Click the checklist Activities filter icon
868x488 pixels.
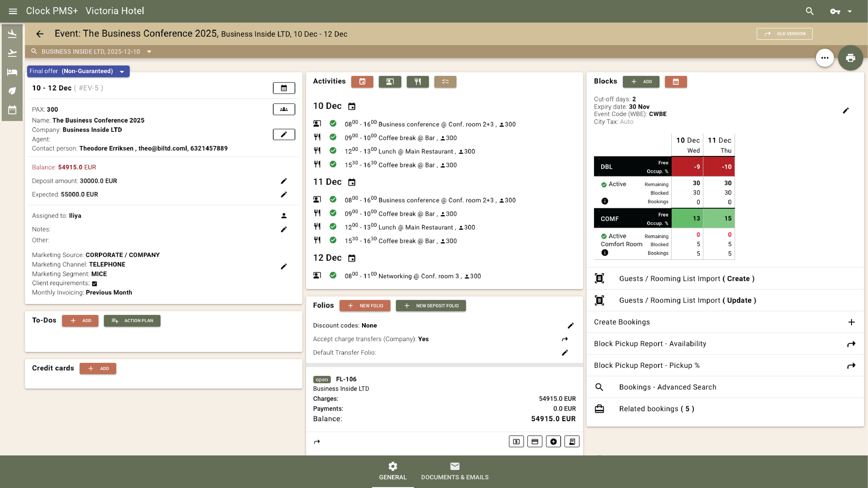445,82
